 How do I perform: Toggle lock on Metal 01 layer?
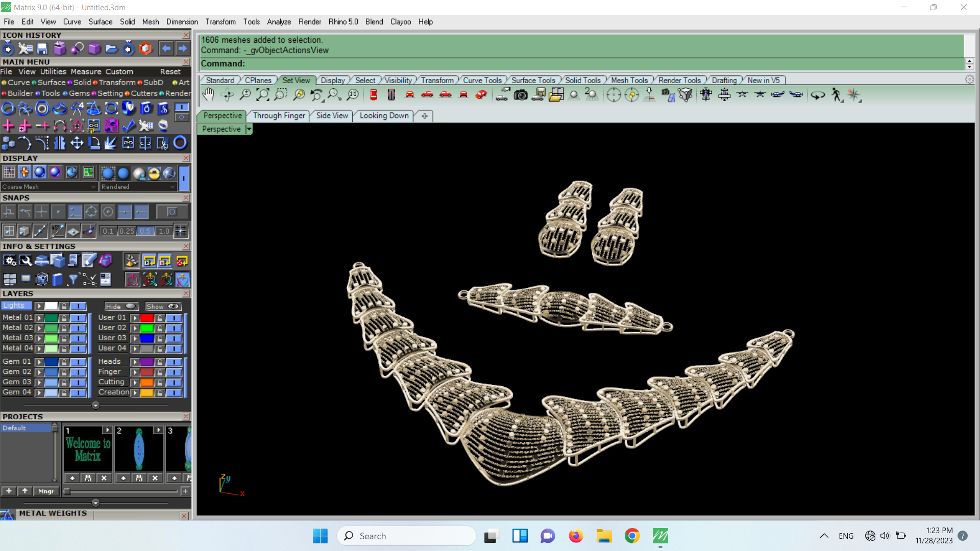(x=64, y=318)
